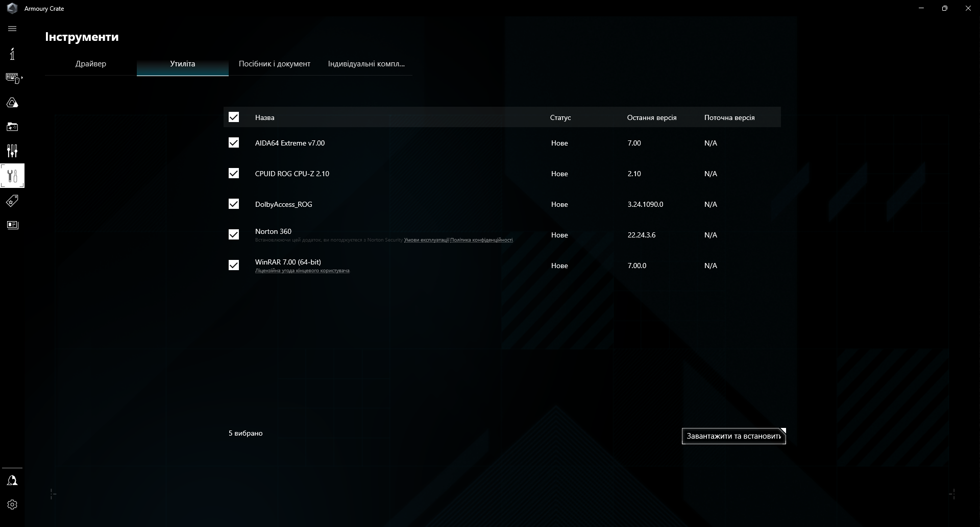Click the N/A current version for DolbyAccess_ROG
The image size is (980, 527).
pos(710,204)
